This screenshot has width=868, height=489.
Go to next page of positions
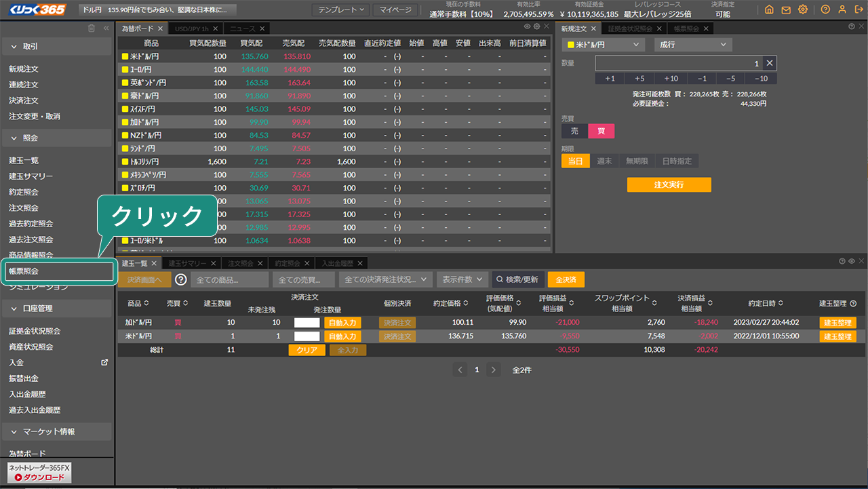click(494, 370)
